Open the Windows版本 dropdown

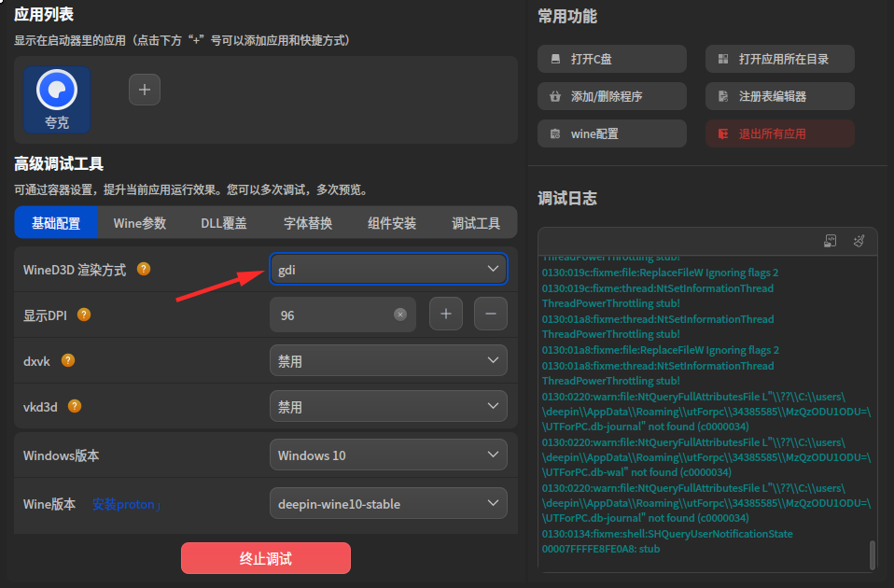[x=388, y=455]
